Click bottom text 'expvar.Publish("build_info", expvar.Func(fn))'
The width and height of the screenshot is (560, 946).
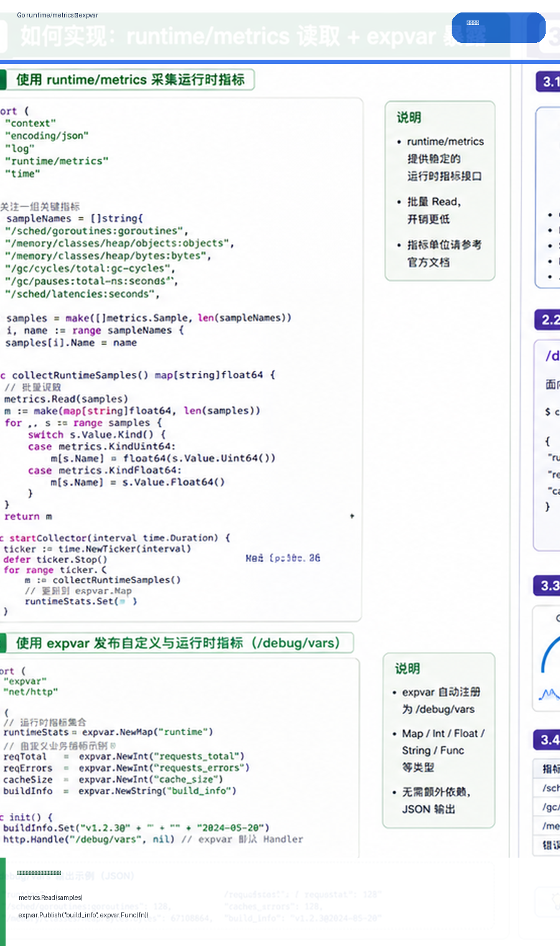tap(83, 915)
